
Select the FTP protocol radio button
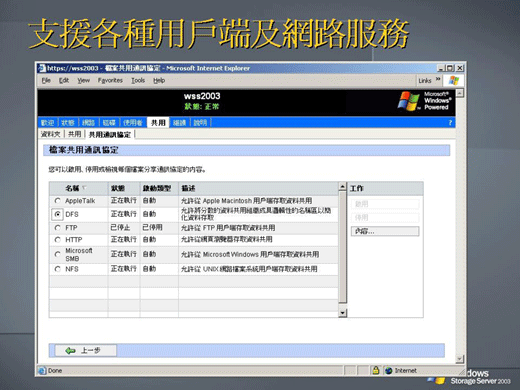pyautogui.click(x=58, y=228)
